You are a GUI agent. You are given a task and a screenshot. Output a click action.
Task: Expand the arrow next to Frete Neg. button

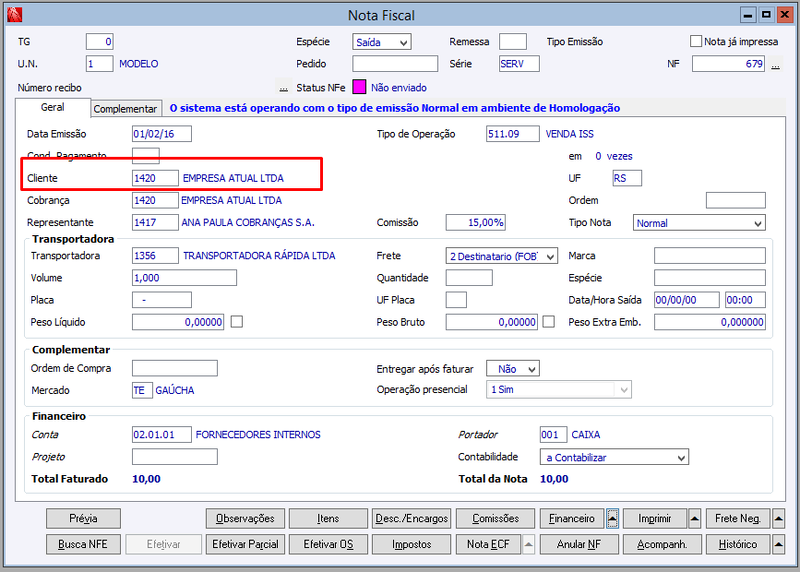click(778, 518)
